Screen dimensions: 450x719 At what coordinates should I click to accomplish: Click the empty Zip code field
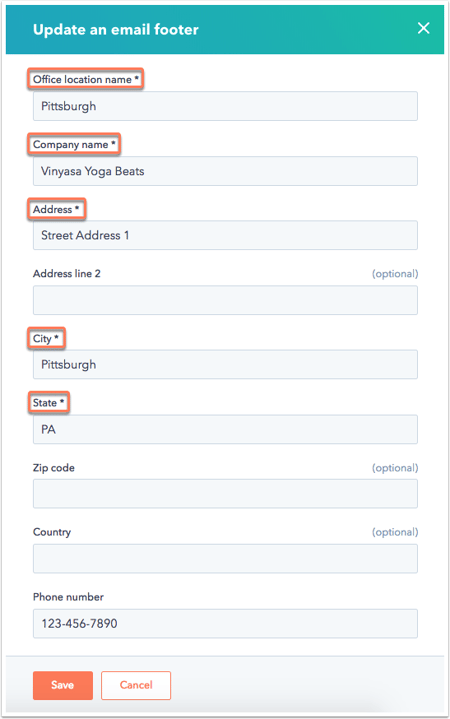coord(225,494)
